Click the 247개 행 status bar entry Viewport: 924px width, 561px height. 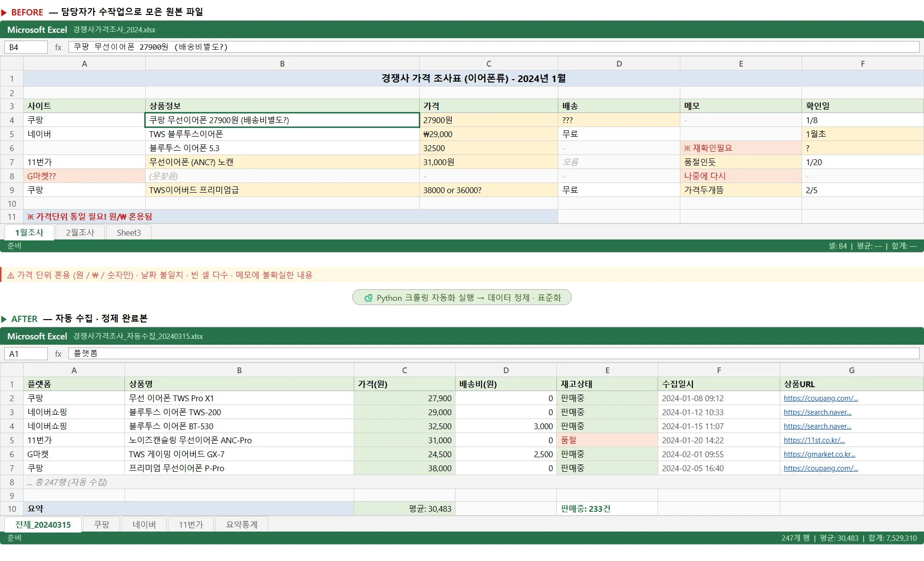click(796, 538)
